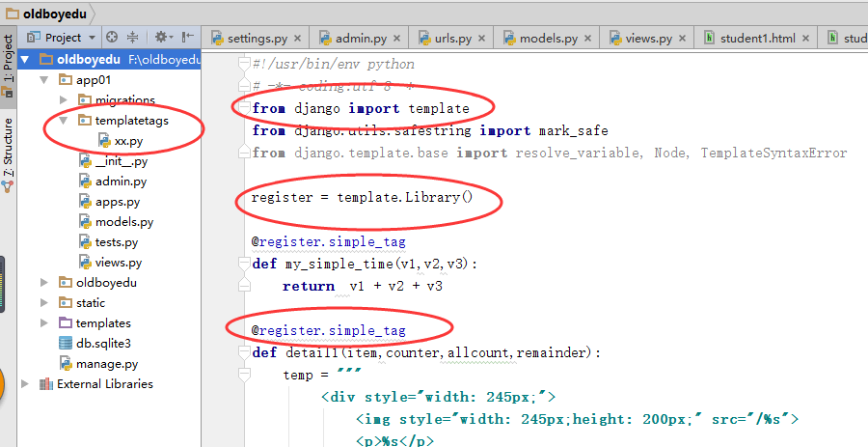
Task: Open the 7: Structure tool window tab
Action: pyautogui.click(x=8, y=154)
